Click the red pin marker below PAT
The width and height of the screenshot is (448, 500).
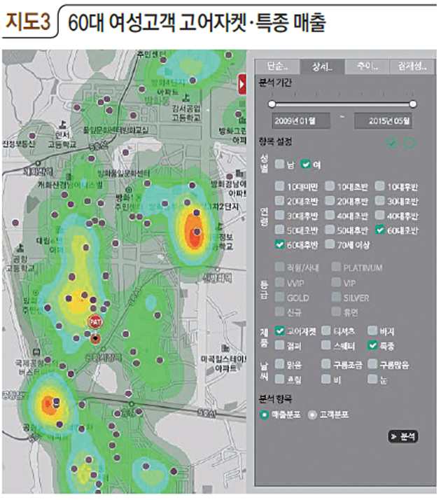(x=95, y=338)
